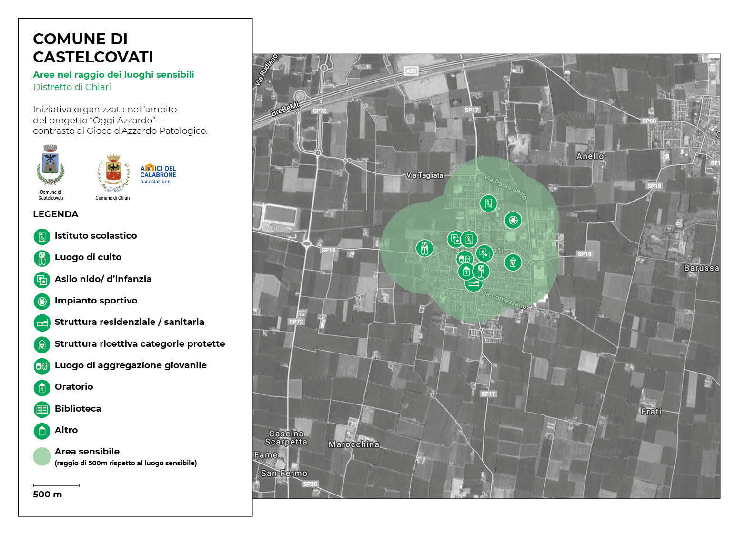This screenshot has width=756, height=535.
Task: Select the protected categories shelter marker on map
Action: point(513,262)
